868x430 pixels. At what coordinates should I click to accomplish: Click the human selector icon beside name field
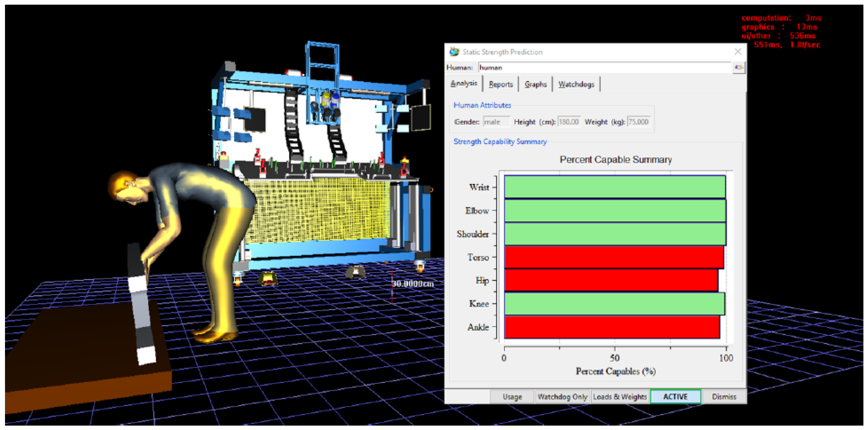tap(738, 67)
